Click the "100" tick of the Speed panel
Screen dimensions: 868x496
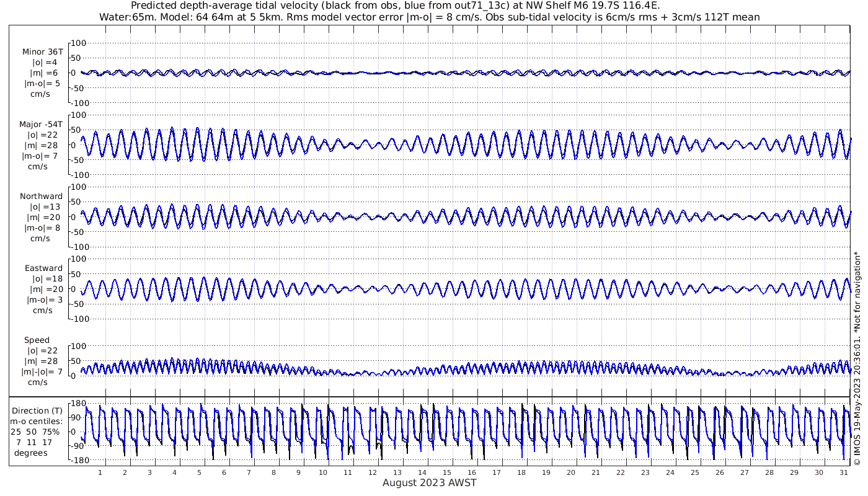click(79, 346)
